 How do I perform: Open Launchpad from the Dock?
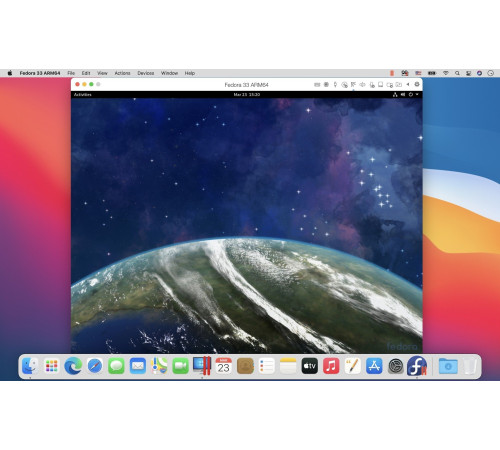pos(52,366)
